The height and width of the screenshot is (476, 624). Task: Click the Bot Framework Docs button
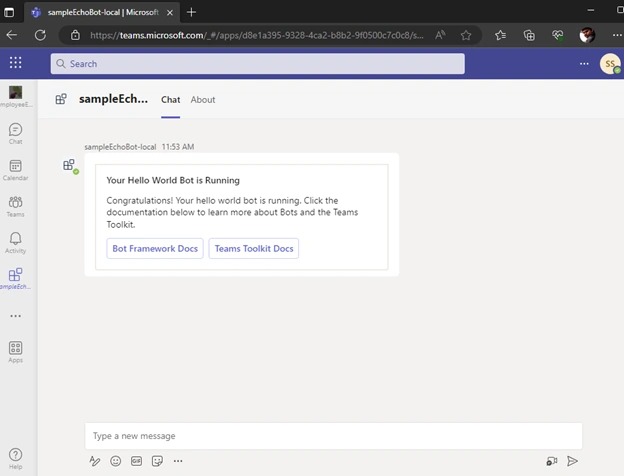click(x=155, y=248)
